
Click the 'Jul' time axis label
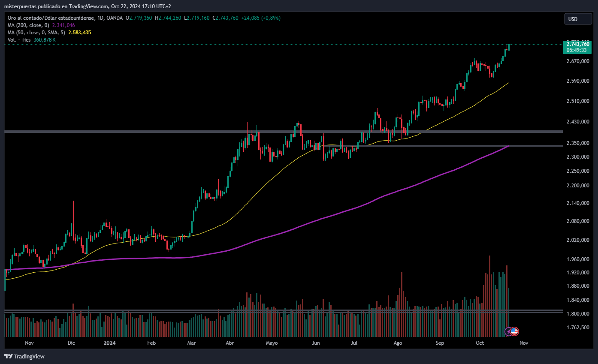click(354, 343)
